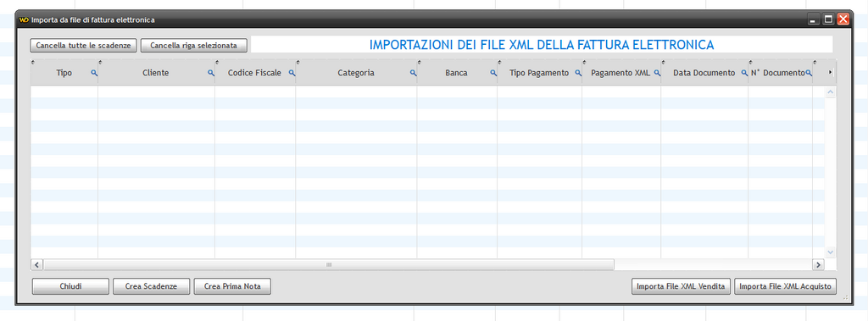Viewport: 868px width, 321px height.
Task: Open search icon for Categoria column
Action: 413,73
